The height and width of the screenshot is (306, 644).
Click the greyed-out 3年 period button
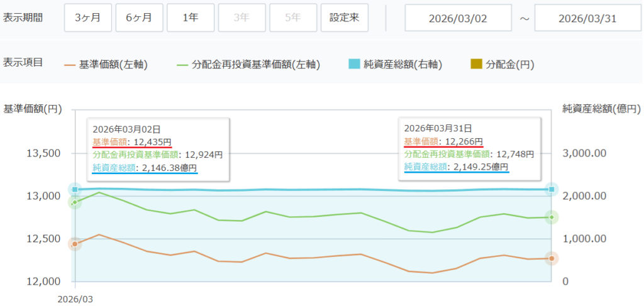pos(241,18)
